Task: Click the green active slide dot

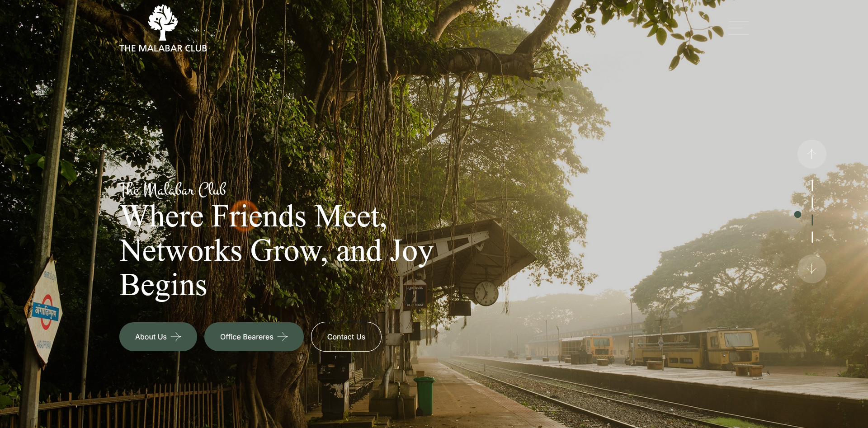Action: pos(797,214)
